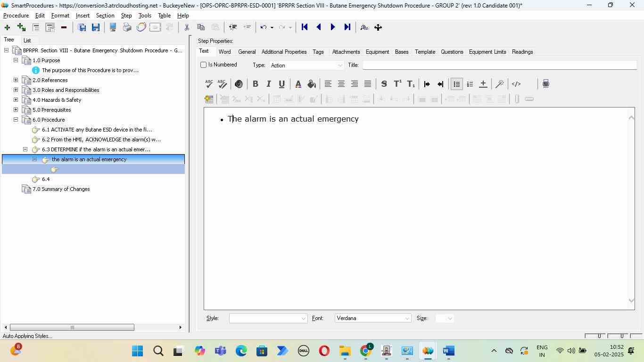Click the font color A icon

[x=298, y=84]
